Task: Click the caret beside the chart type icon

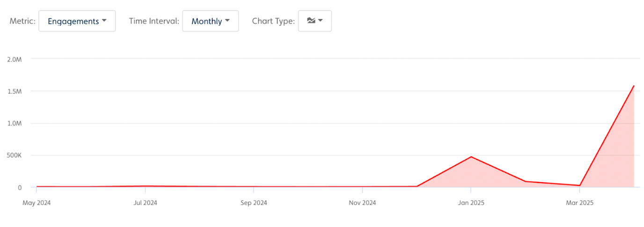Action: pyautogui.click(x=321, y=21)
